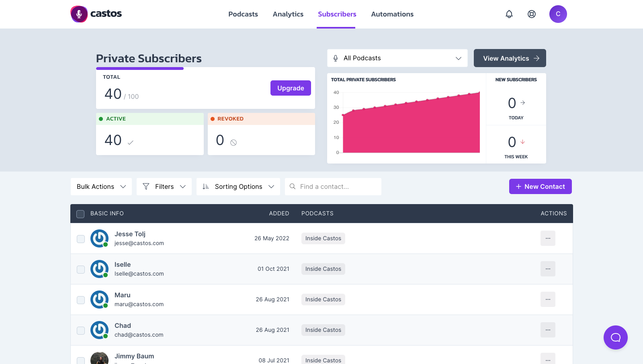Click the Upgrade button
This screenshot has width=643, height=364.
(291, 88)
